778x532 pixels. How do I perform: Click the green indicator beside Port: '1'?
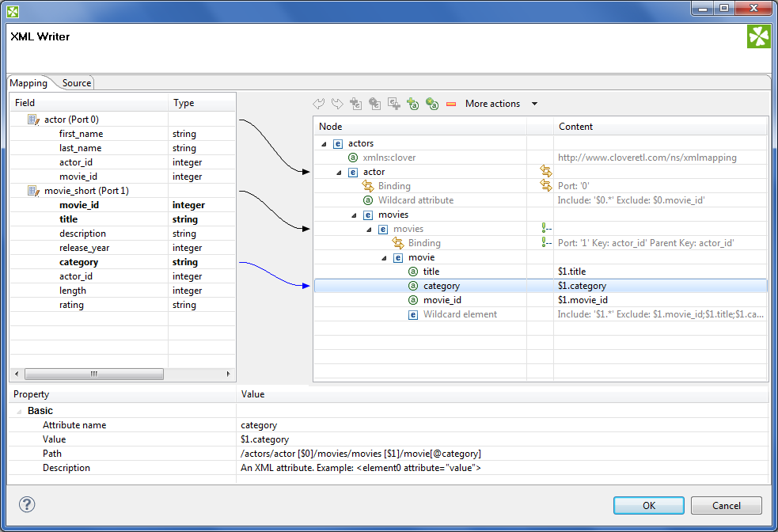pyautogui.click(x=546, y=243)
